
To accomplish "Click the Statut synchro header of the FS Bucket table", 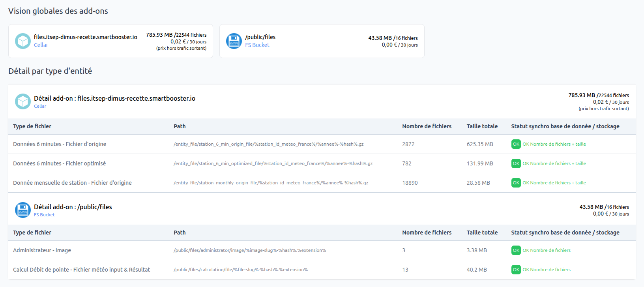I will click(x=565, y=233).
